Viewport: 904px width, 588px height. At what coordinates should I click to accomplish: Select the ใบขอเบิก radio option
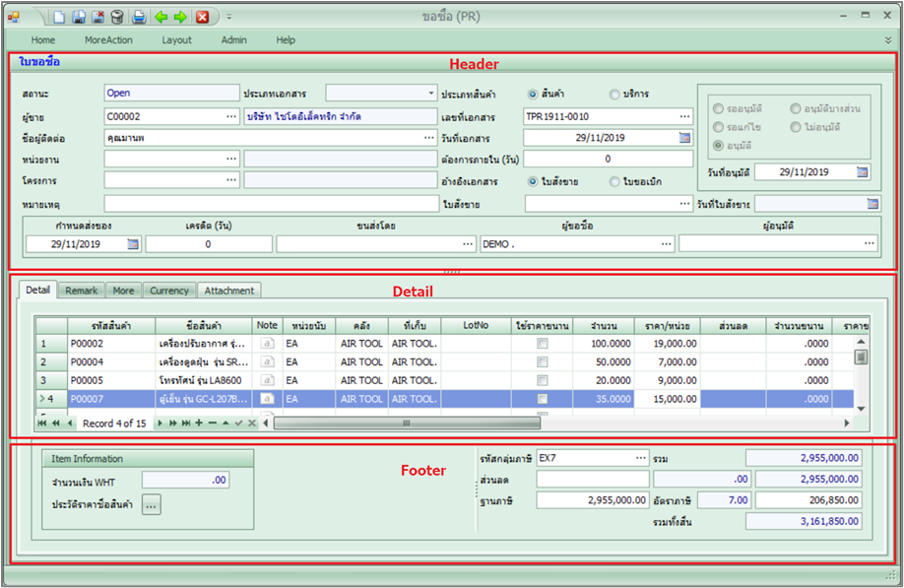pos(614,181)
